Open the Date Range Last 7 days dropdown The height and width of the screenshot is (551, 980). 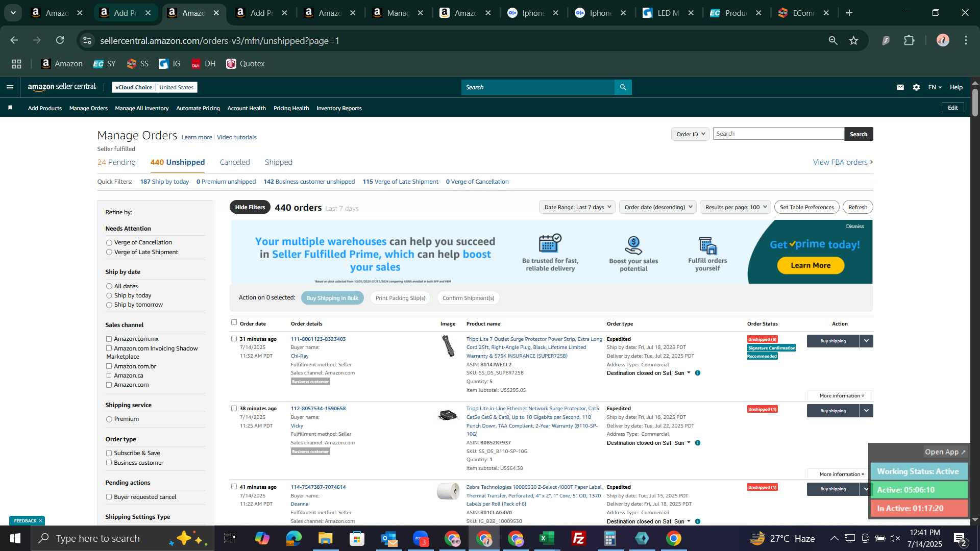[x=577, y=207]
